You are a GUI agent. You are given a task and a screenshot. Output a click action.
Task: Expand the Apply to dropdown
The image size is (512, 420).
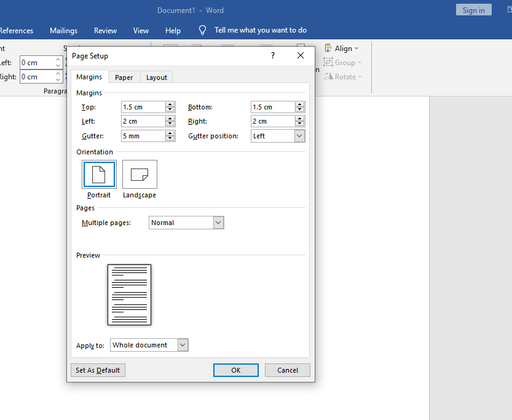(183, 345)
